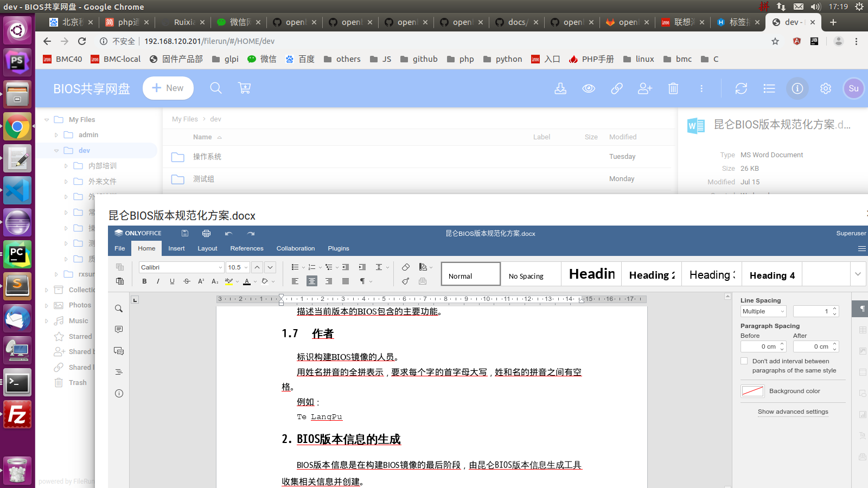Click the web link share icon
This screenshot has width=868, height=488.
617,88
